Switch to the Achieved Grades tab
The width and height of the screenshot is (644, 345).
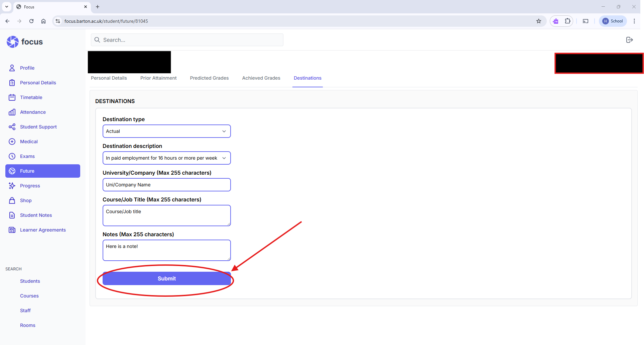click(261, 78)
